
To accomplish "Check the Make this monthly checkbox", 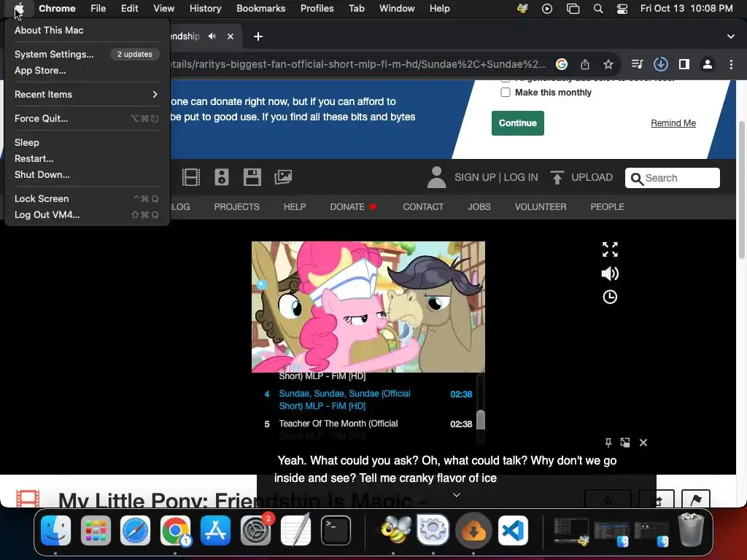I will point(506,93).
